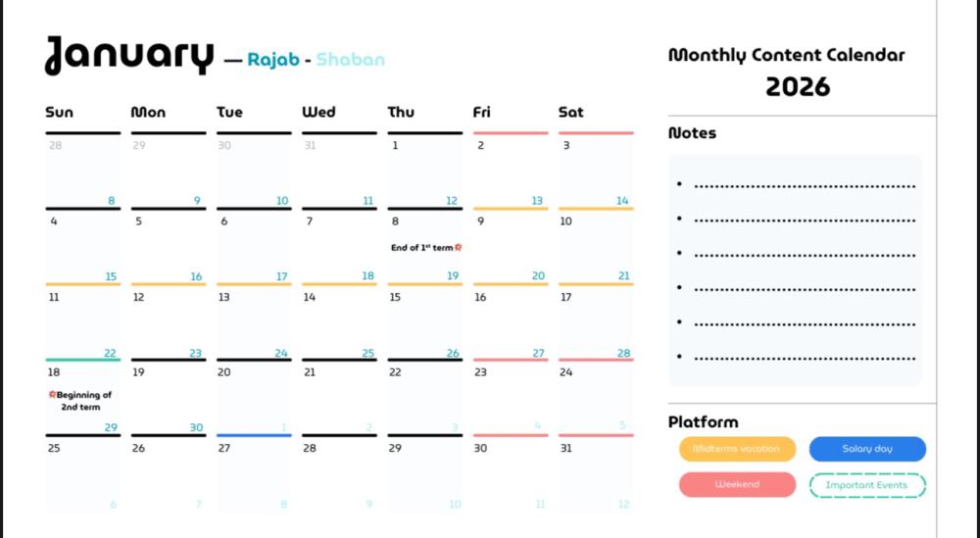Screen dimensions: 980x538
Task: Click the "End of 1st term" event text
Action: [422, 248]
